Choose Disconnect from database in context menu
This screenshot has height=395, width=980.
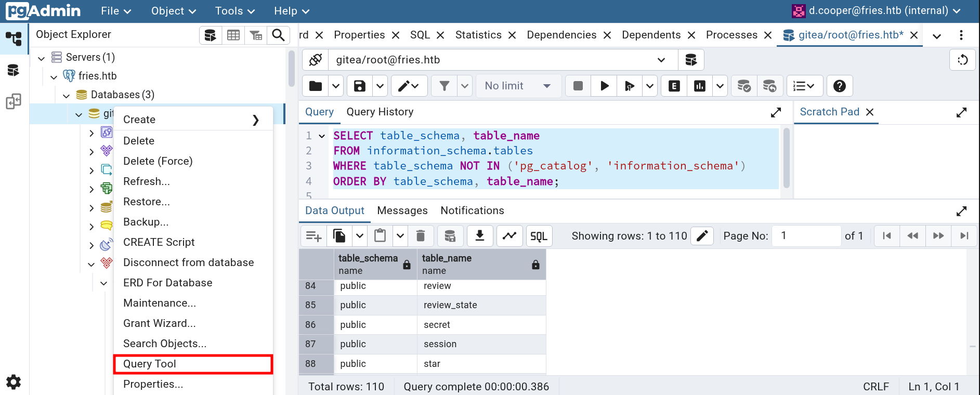tap(193, 262)
